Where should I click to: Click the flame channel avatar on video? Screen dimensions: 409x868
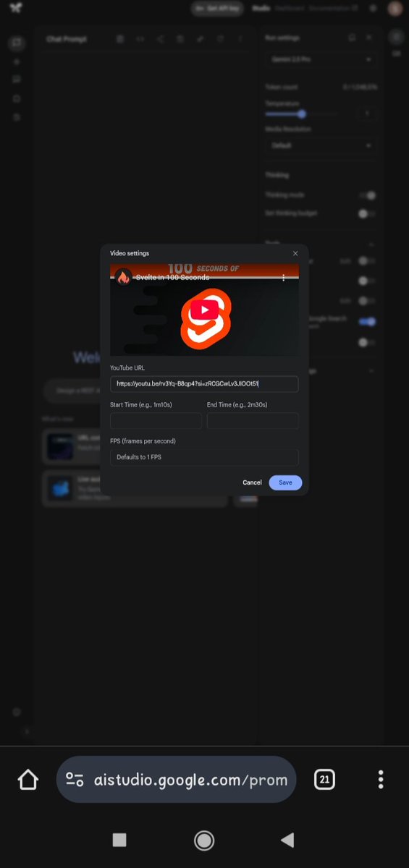pos(123,278)
